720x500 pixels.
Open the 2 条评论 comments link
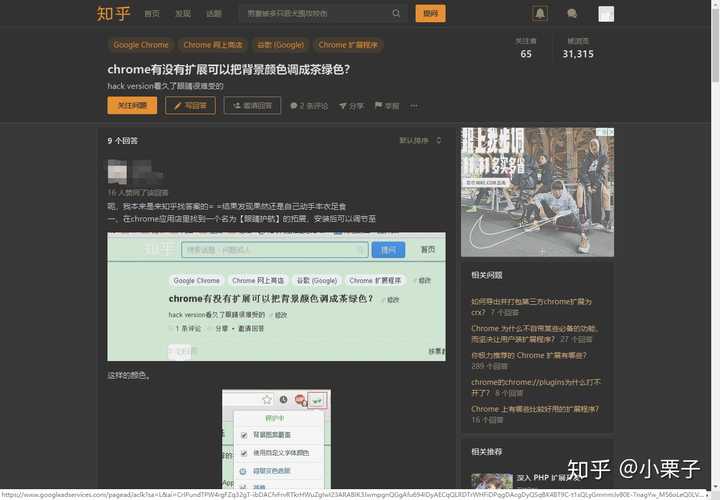pyautogui.click(x=309, y=106)
